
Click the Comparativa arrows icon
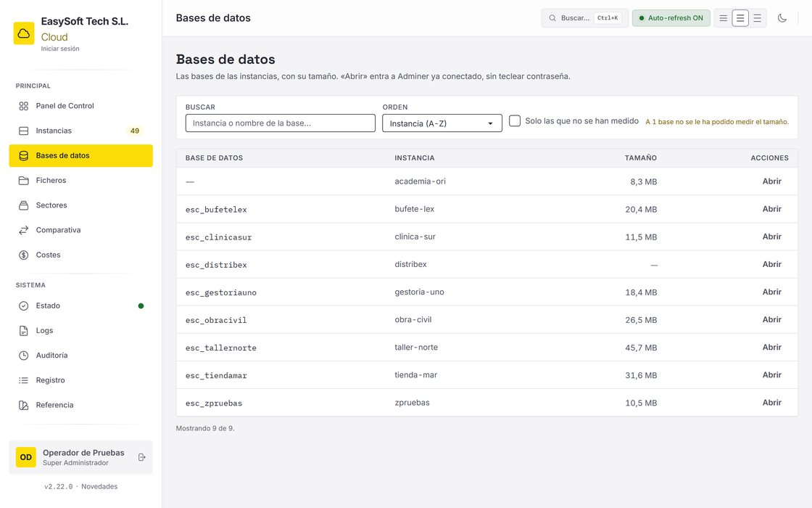tap(24, 230)
